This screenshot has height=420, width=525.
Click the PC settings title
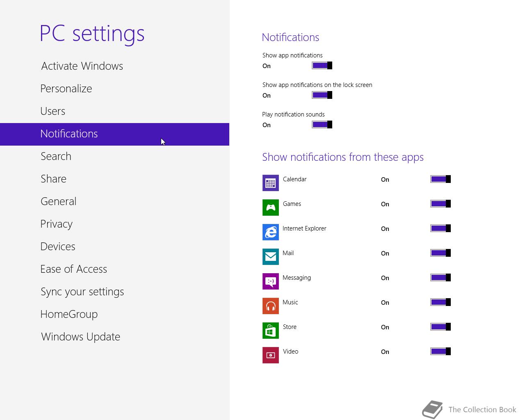click(x=92, y=34)
